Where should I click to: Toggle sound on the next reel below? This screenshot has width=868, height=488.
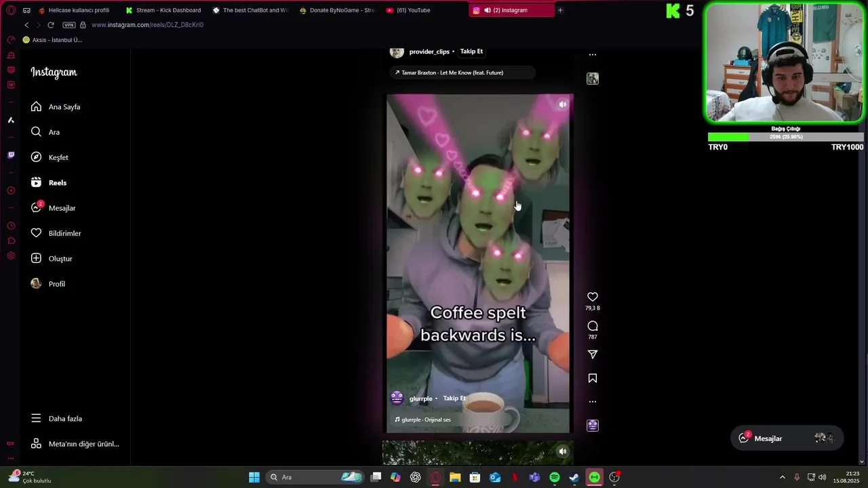[x=562, y=451]
